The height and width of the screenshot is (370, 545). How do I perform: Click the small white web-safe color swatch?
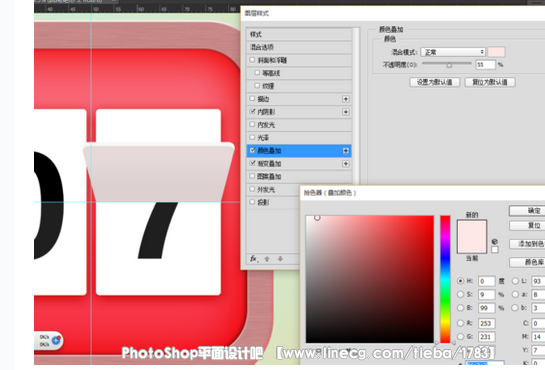[495, 249]
